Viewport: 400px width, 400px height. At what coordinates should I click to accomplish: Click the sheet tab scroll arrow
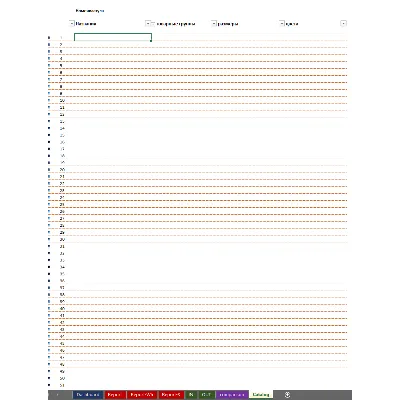[58, 395]
